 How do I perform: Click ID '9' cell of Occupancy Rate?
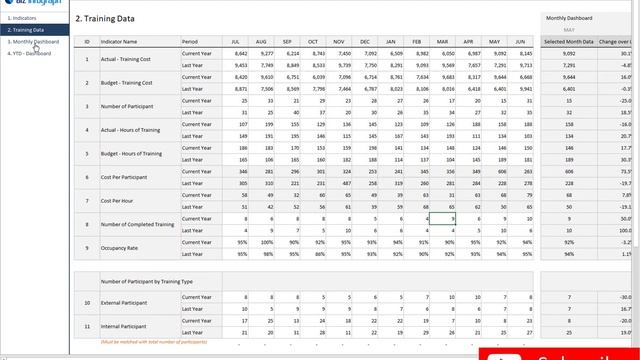(x=87, y=248)
